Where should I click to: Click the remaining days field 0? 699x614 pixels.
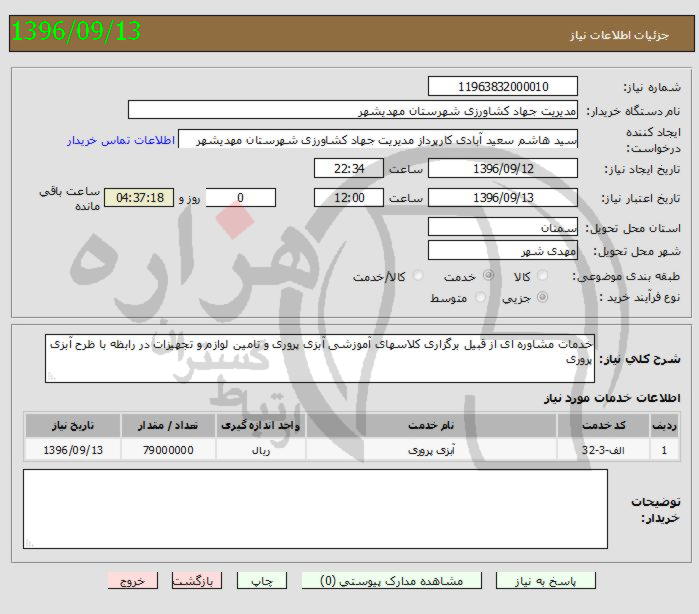coord(241,198)
